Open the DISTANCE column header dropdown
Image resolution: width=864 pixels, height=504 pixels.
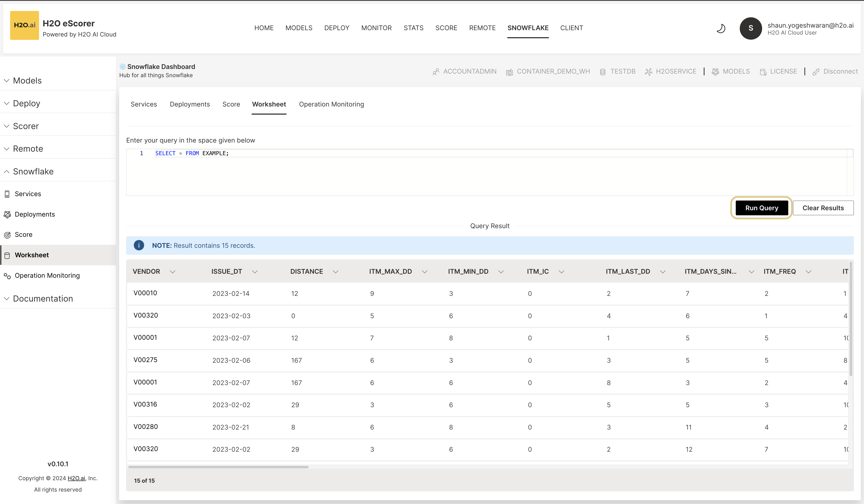(335, 272)
